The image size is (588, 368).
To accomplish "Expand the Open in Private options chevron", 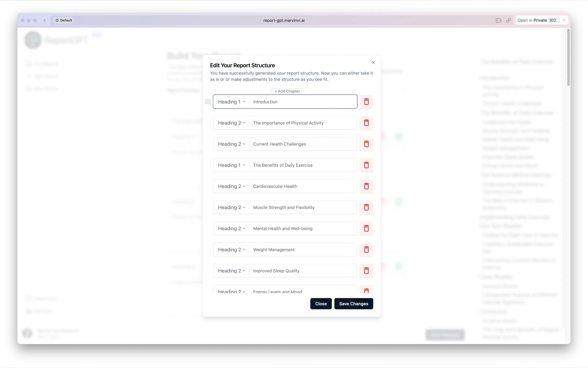I will click(564, 20).
